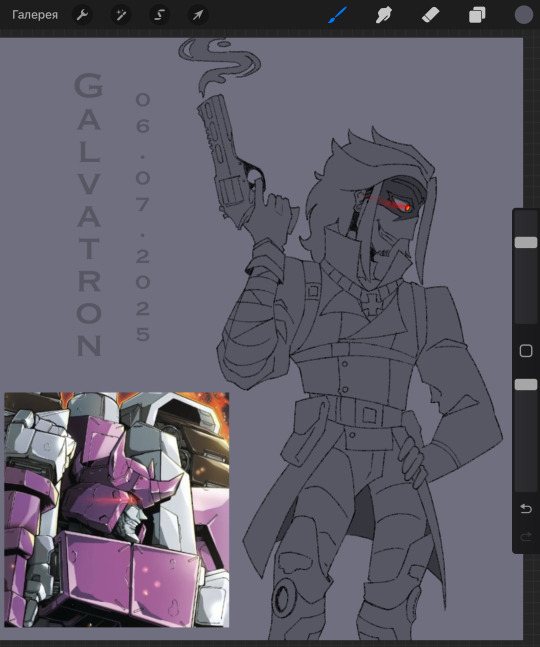This screenshot has width=540, height=647.
Task: Select the Brush tool
Action: point(337,15)
